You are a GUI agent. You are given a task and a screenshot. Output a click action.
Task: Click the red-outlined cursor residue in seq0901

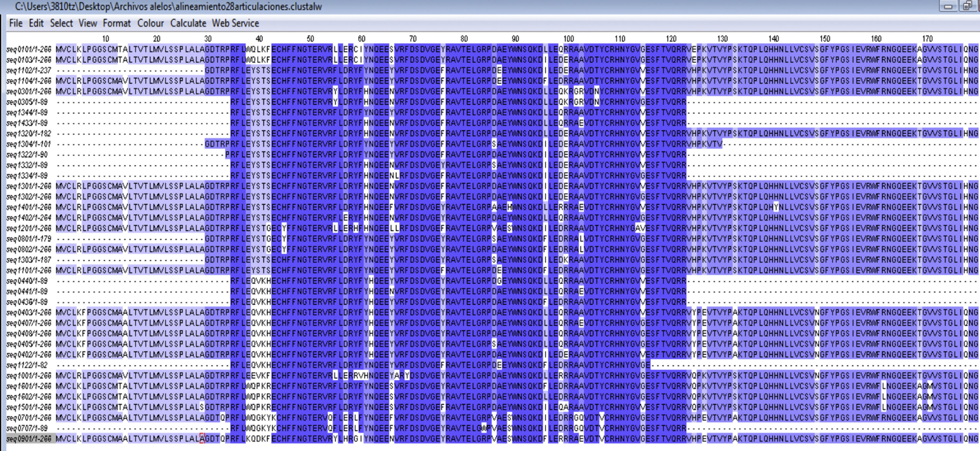click(x=202, y=438)
